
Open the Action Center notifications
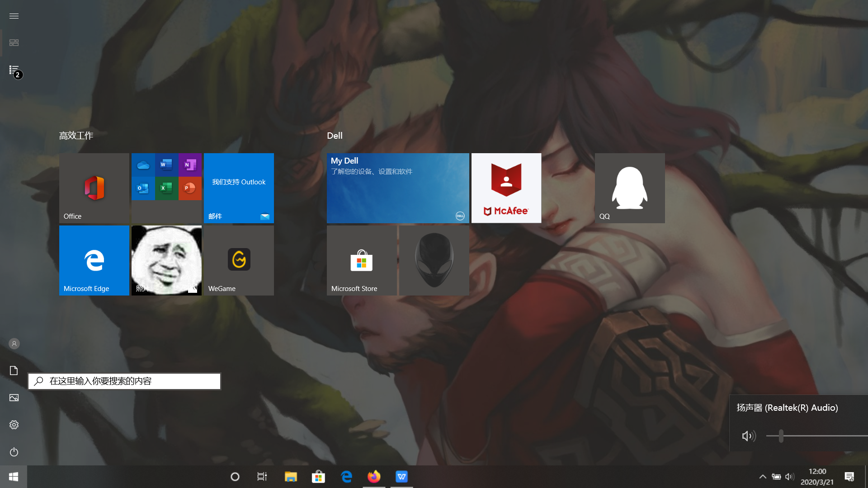click(x=849, y=477)
